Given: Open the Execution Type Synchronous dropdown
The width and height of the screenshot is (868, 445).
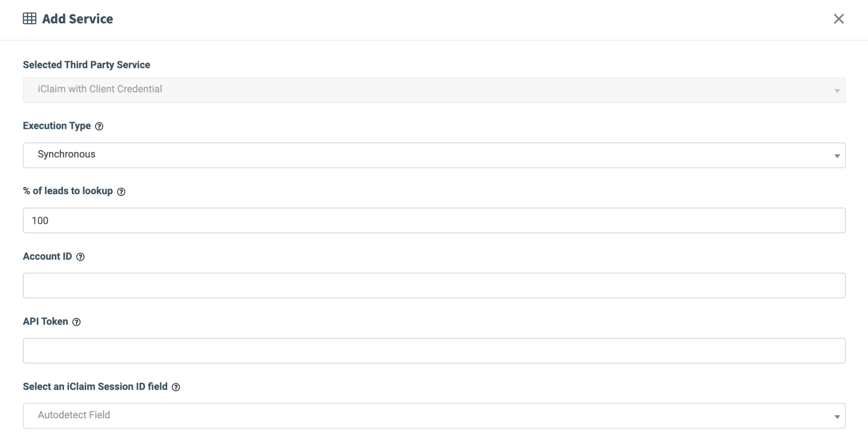Looking at the screenshot, I should (434, 155).
